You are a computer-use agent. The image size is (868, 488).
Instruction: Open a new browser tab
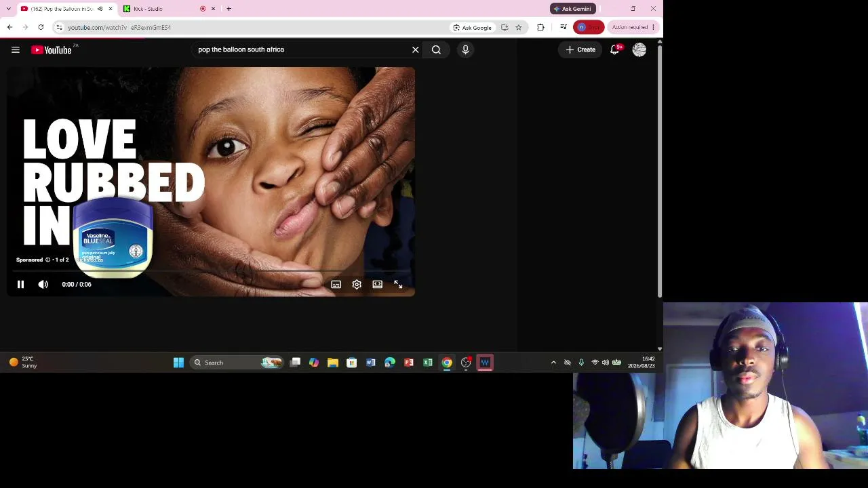tap(229, 9)
